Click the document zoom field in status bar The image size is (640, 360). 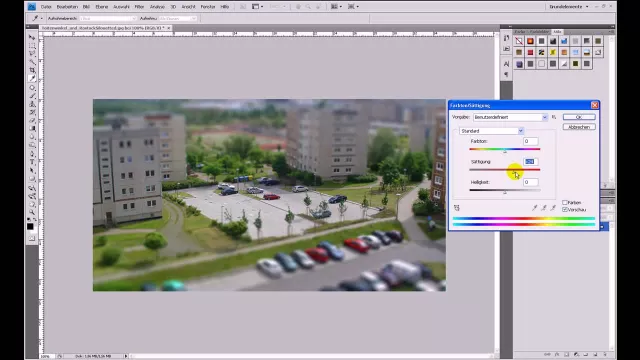tap(46, 356)
